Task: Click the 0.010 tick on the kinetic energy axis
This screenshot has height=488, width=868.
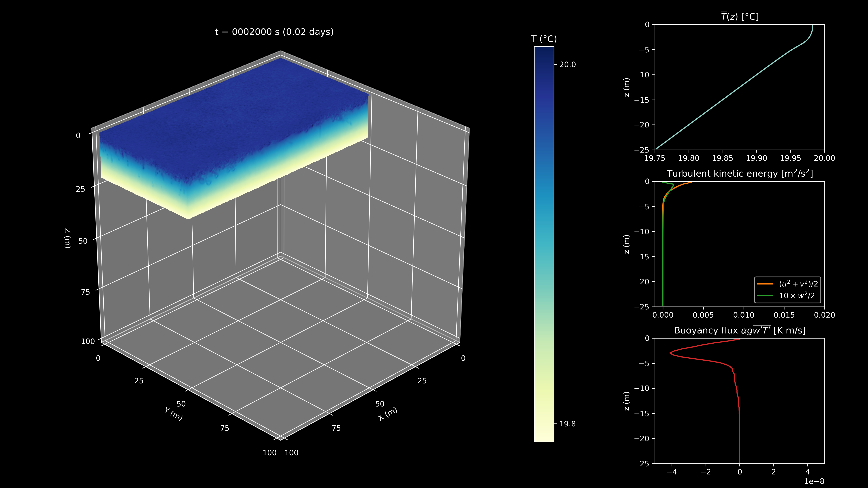Action: point(744,315)
